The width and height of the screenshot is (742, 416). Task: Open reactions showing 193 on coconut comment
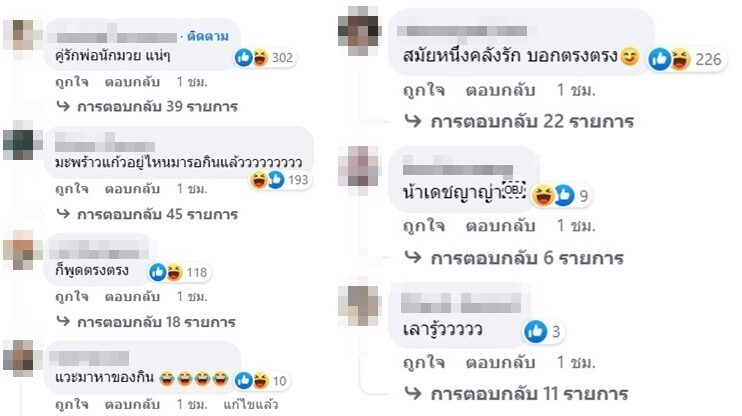280,180
